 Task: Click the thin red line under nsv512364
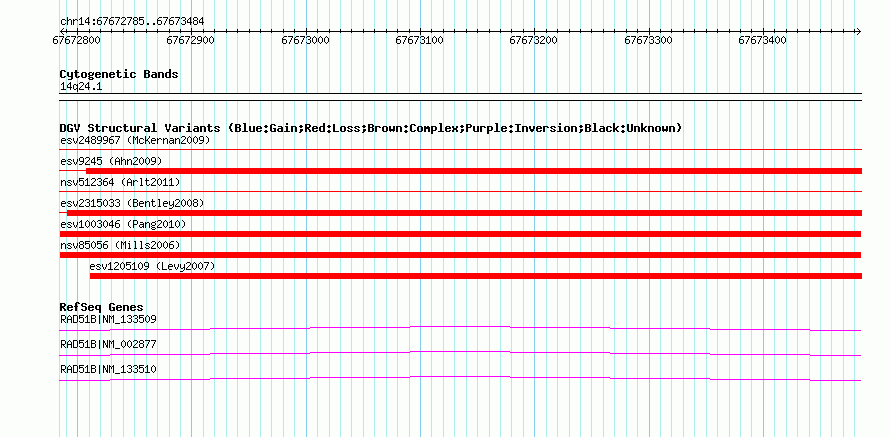[460, 192]
